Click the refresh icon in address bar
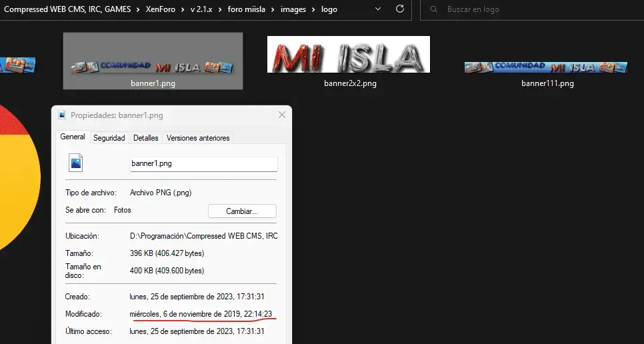This screenshot has width=644, height=344. tap(399, 9)
